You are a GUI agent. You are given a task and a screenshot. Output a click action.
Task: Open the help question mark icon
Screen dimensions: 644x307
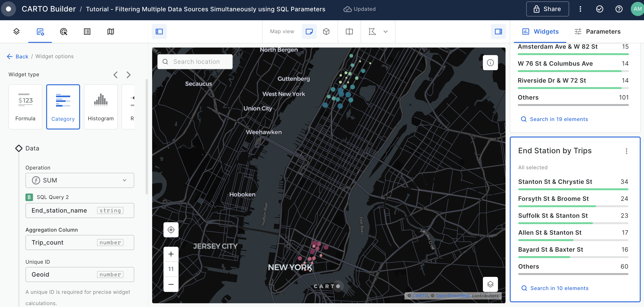coord(619,9)
